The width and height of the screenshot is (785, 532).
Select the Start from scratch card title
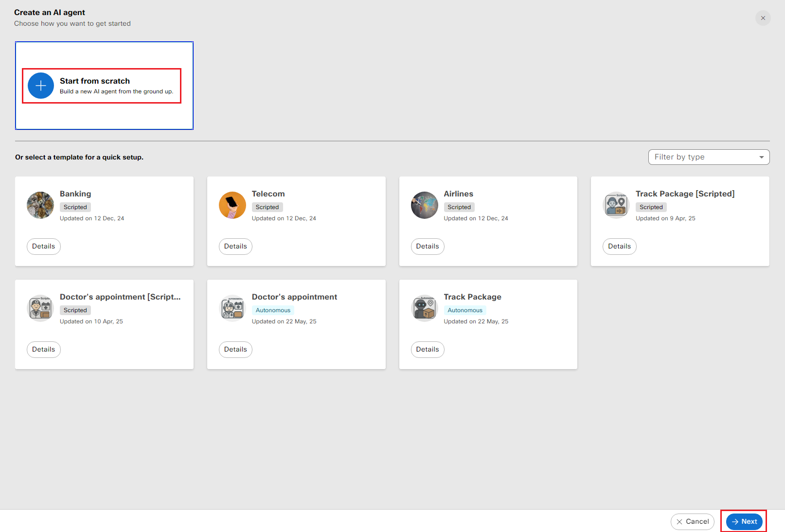95,81
